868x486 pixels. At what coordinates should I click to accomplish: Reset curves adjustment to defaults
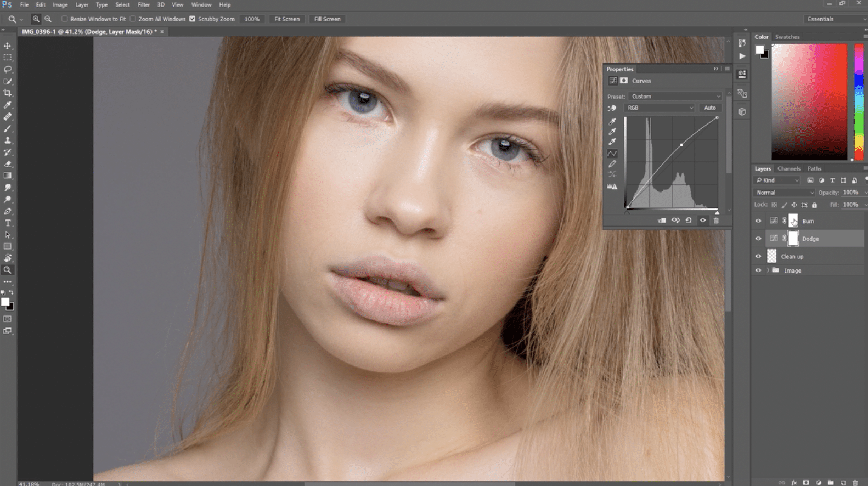pyautogui.click(x=689, y=221)
